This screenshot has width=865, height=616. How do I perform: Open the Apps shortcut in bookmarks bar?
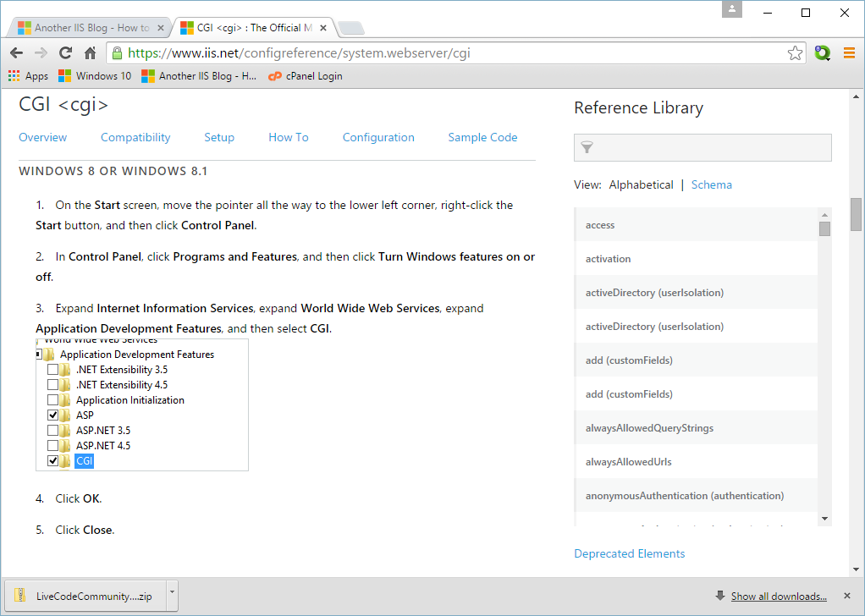click(28, 76)
